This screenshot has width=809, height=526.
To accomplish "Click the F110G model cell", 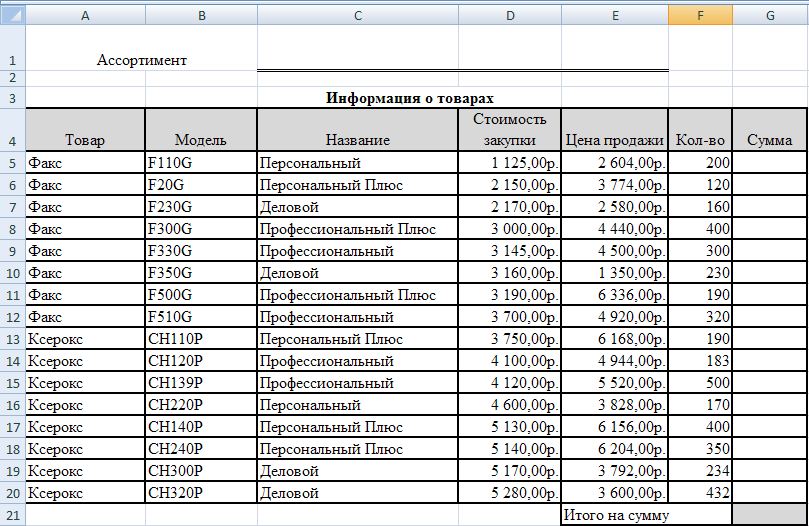I will (x=201, y=163).
